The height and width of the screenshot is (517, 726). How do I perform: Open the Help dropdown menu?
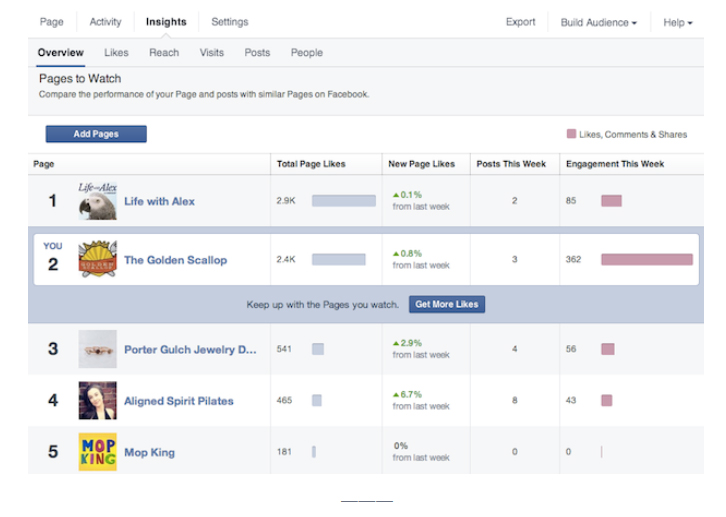(x=677, y=23)
